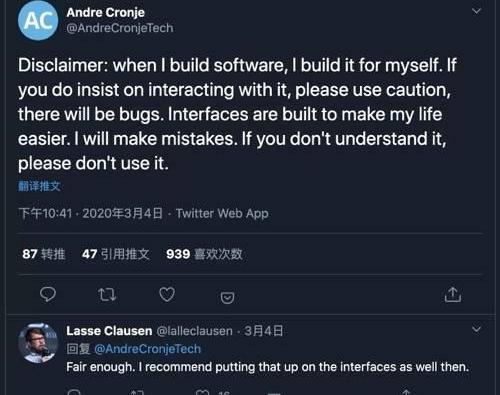Click the translate tweet link

pos(39,186)
